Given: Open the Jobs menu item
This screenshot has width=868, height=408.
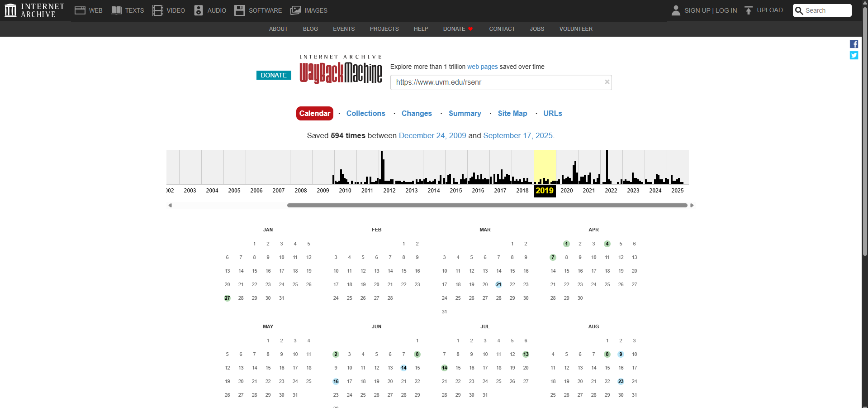Looking at the screenshot, I should 537,29.
